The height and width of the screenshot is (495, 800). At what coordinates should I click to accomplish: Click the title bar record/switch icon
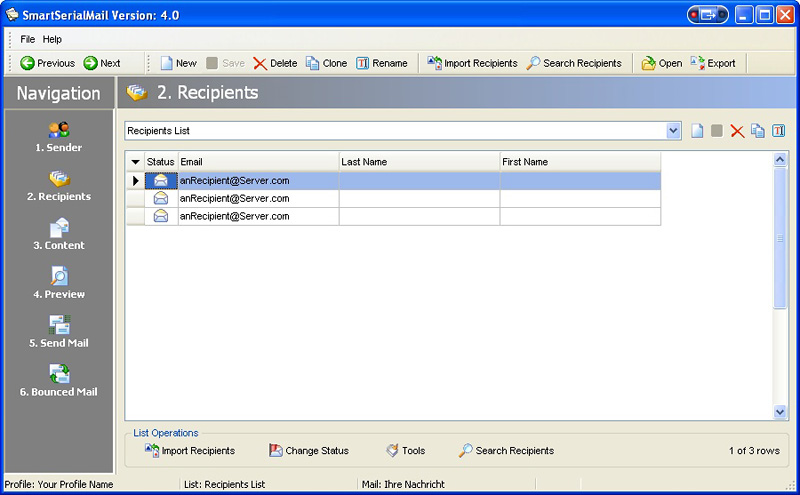[x=708, y=15]
